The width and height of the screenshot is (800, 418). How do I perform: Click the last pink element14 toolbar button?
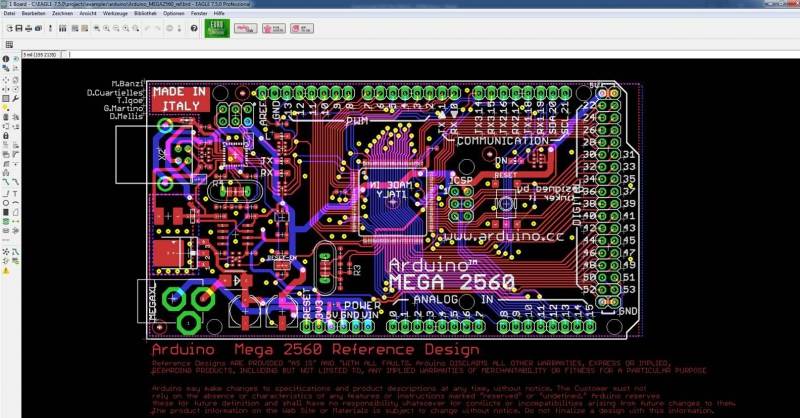pos(302,29)
